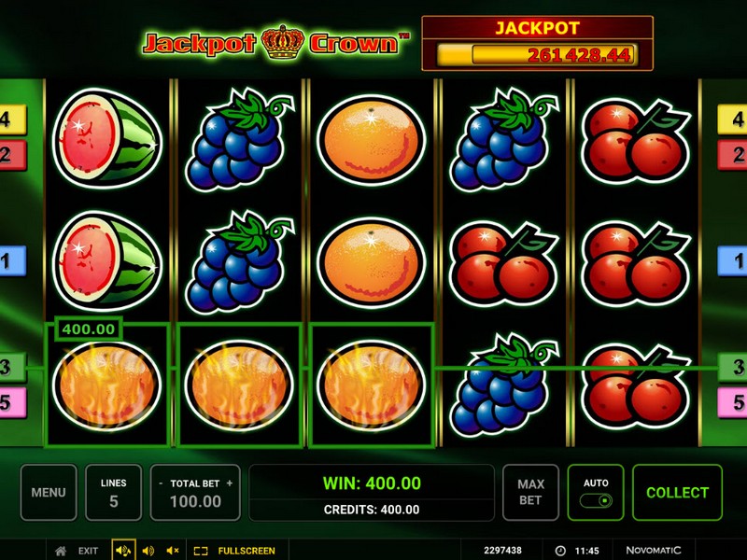Select the sound-only speaker icon
Screen dimensions: 747x560
click(x=148, y=551)
